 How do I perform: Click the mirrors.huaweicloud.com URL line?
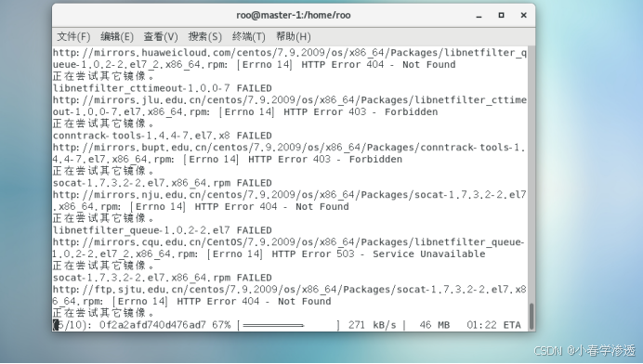pyautogui.click(x=290, y=53)
